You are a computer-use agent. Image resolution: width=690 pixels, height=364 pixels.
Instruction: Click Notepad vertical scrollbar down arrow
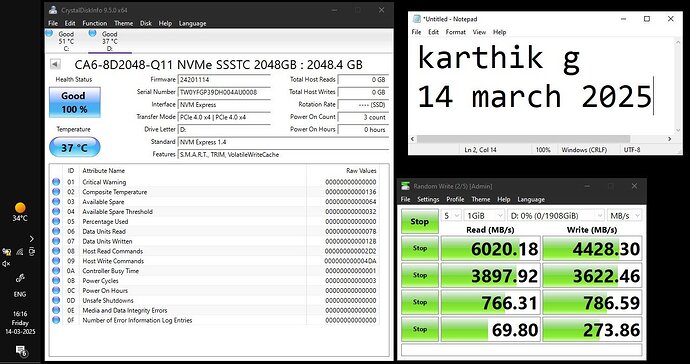(x=678, y=130)
